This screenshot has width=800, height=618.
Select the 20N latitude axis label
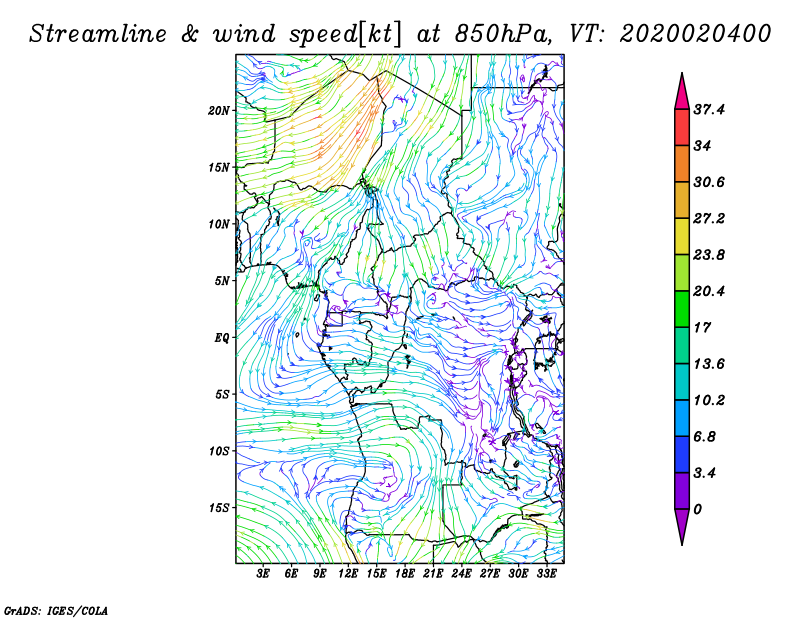tap(220, 110)
